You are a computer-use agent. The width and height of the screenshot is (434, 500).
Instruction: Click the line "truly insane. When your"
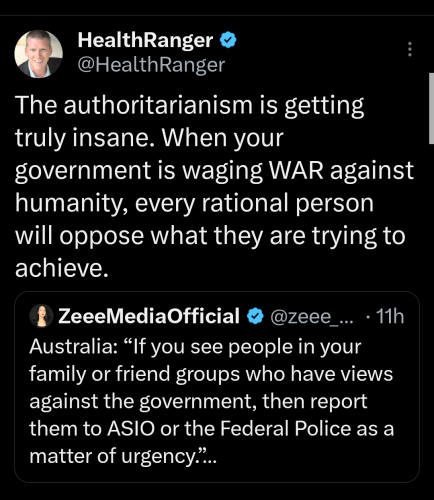click(149, 138)
